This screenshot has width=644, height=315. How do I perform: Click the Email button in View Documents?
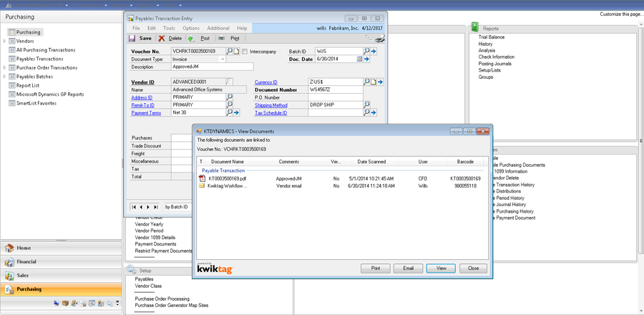[409, 268]
